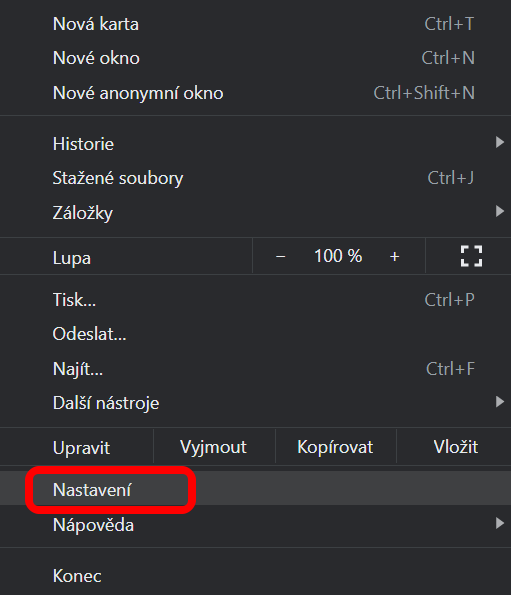Open Nastavení highlighted entry

[255, 490]
